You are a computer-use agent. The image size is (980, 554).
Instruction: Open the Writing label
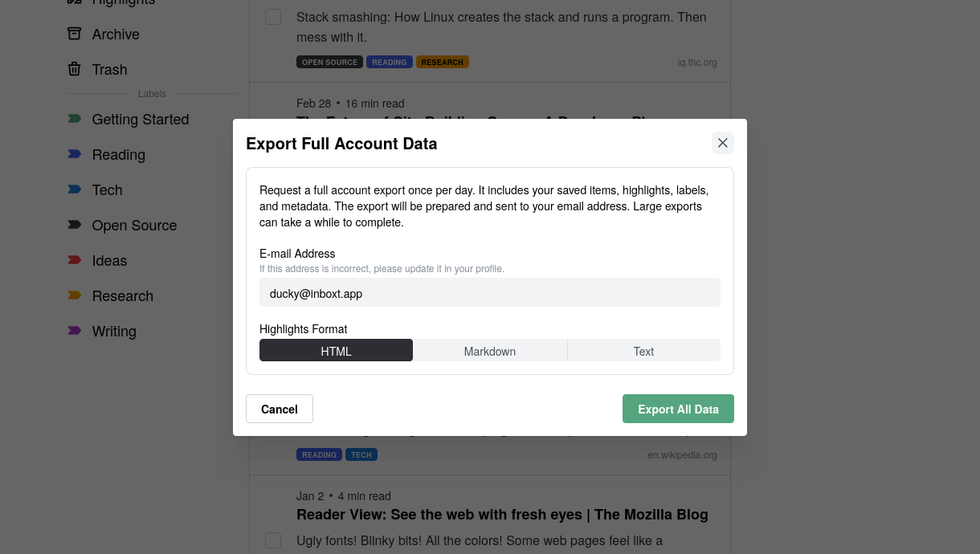coord(114,331)
